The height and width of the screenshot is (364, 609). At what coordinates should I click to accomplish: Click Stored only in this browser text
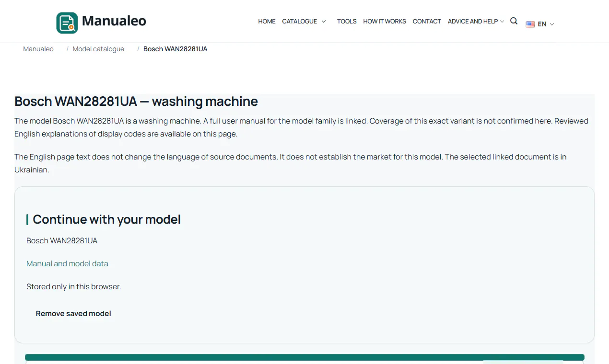tap(73, 286)
